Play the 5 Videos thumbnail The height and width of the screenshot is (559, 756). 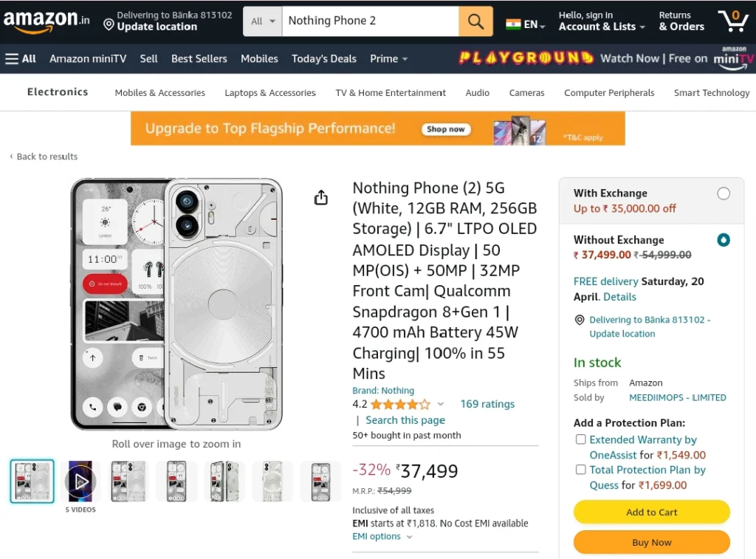[x=80, y=481]
